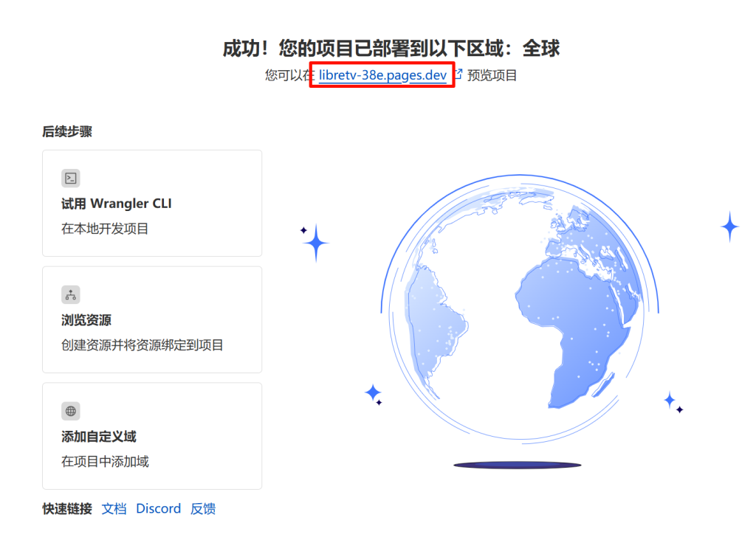This screenshot has width=756, height=540.
Task: Click the 在项目中添加域 description text
Action: pos(105,462)
